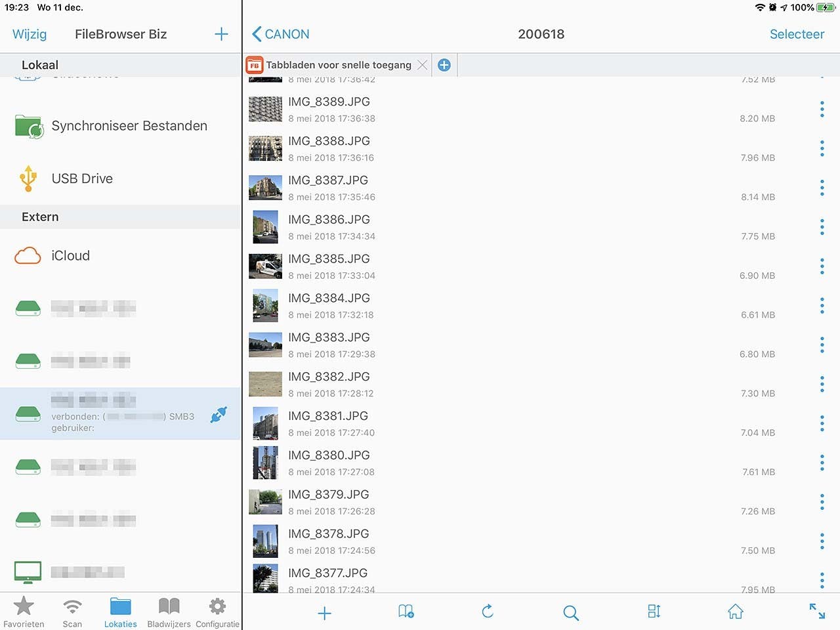Switch to the Lokaties tab
840x630 pixels.
pos(121,612)
